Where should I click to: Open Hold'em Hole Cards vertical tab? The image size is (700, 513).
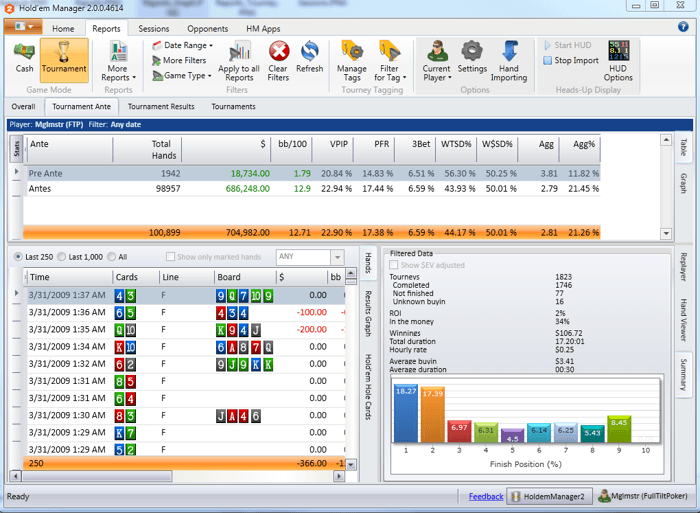pos(368,387)
